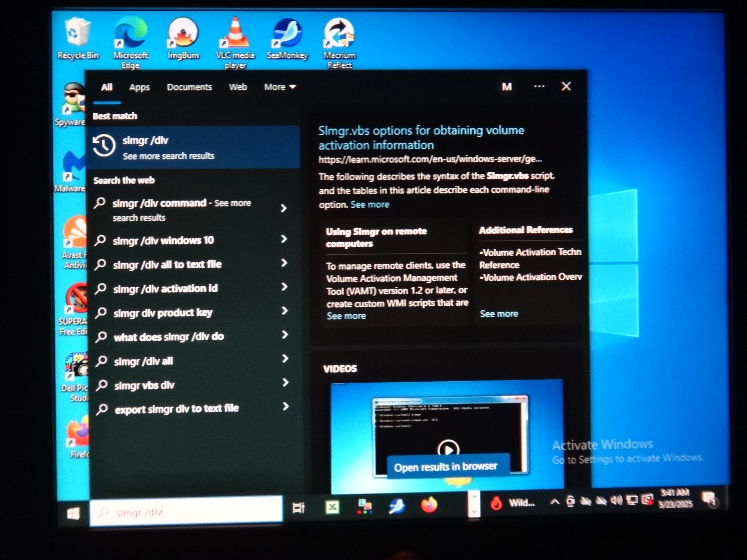Image resolution: width=747 pixels, height=560 pixels.
Task: Expand arrow for slmgr /dlv command
Action: pos(284,208)
